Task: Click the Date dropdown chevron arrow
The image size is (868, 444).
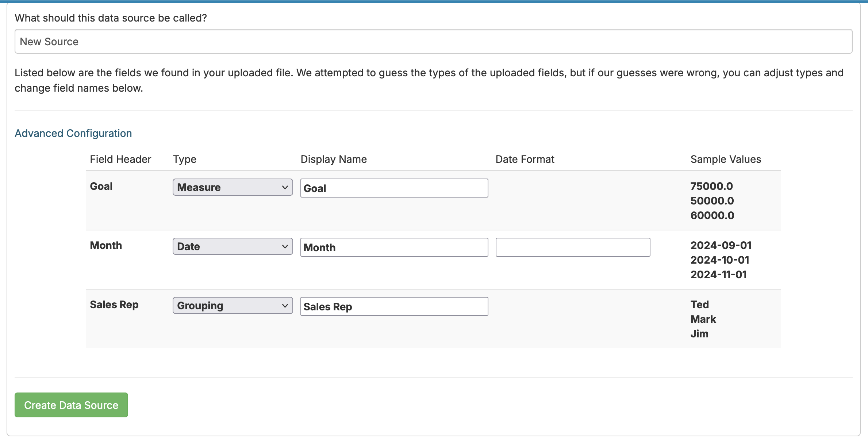Action: [285, 247]
